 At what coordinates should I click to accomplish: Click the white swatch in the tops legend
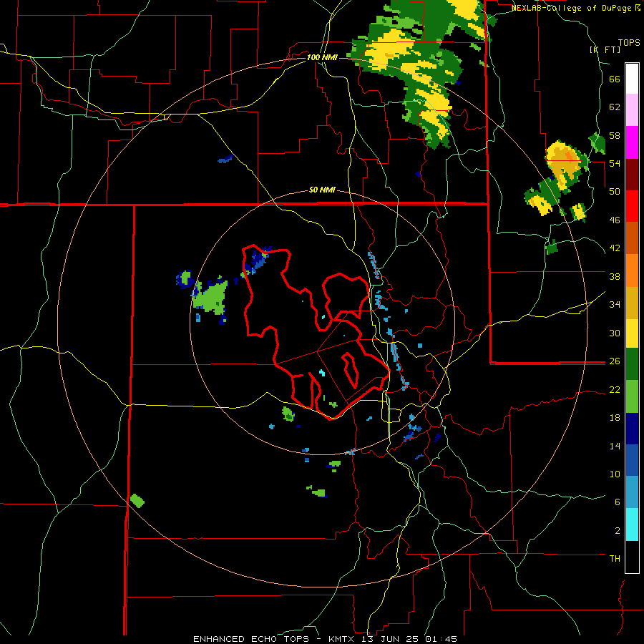pyautogui.click(x=632, y=79)
